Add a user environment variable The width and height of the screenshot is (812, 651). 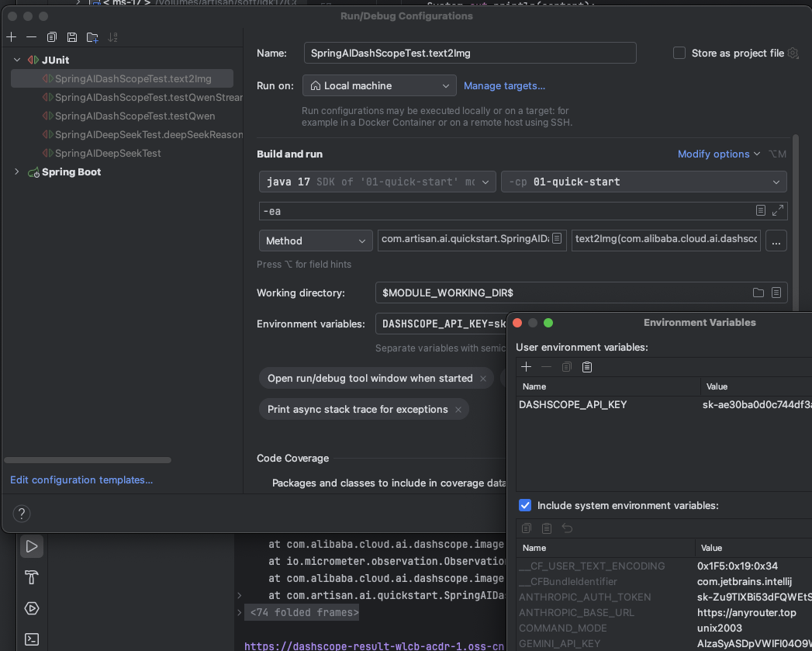click(526, 367)
